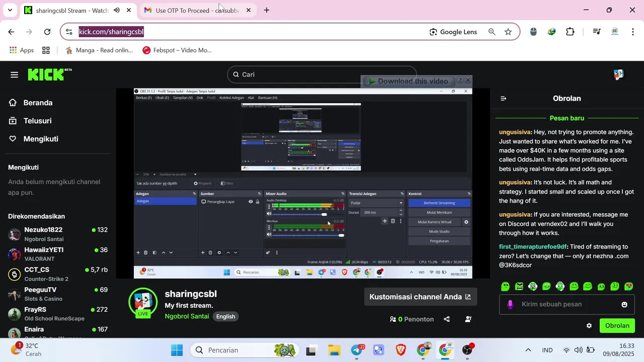Select the angry square face emote

click(519, 287)
